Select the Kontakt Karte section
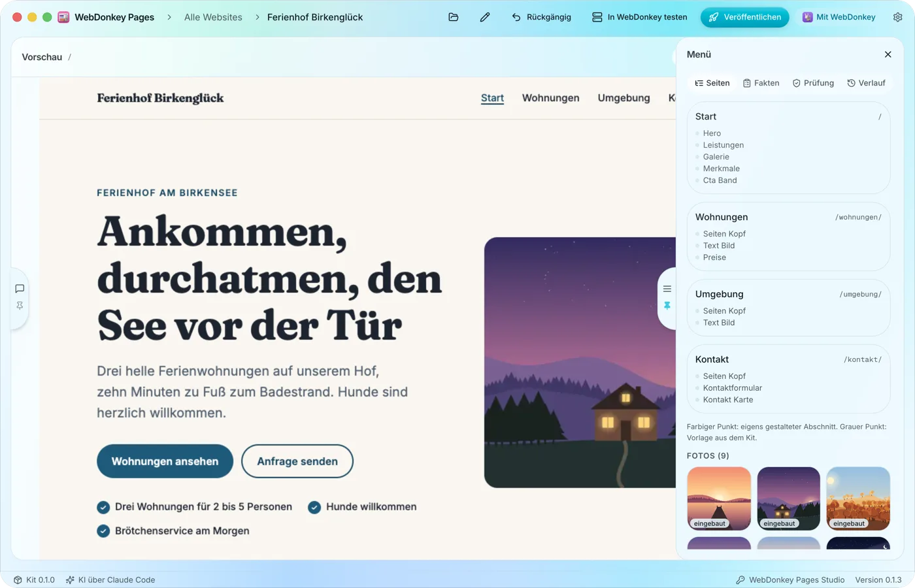This screenshot has width=915, height=588. 727,400
